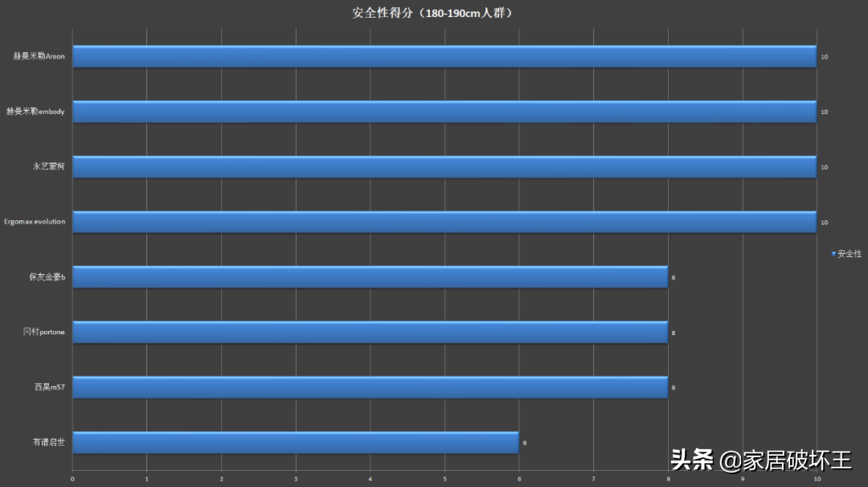Click the horizontal axis tick label 3
This screenshot has height=487, width=868.
pyautogui.click(x=296, y=479)
